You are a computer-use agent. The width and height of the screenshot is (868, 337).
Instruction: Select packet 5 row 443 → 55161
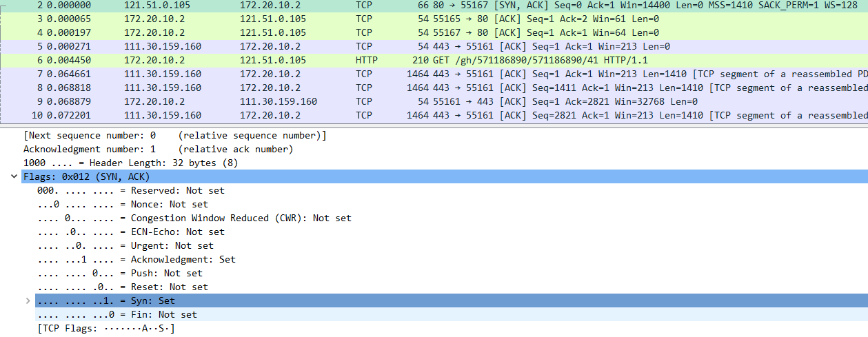(x=434, y=46)
